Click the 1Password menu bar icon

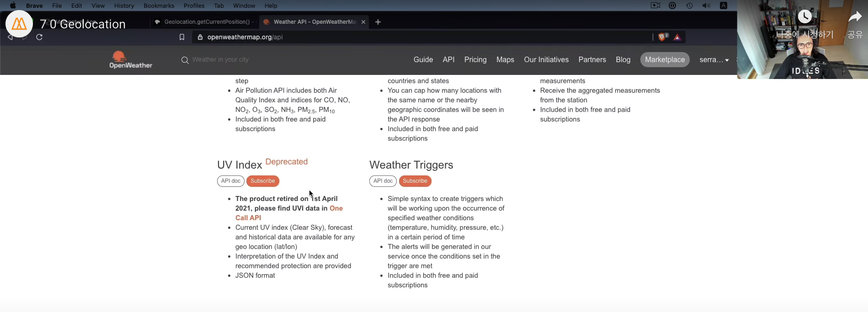(x=672, y=5)
